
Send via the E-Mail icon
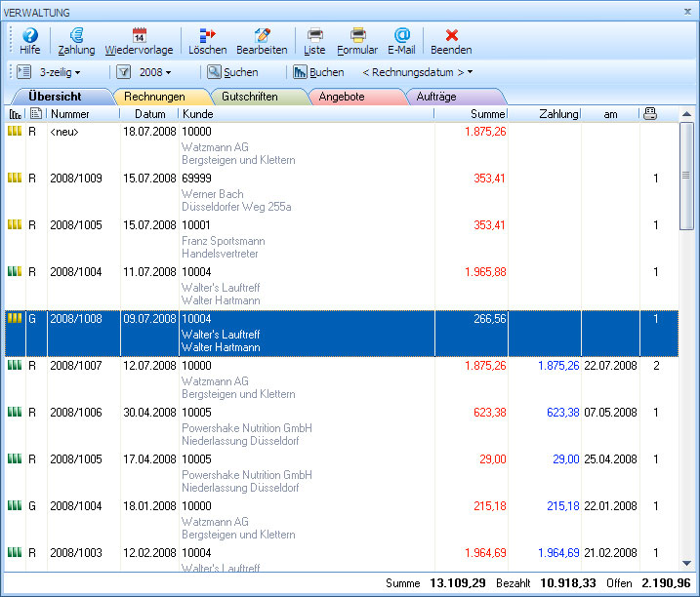(402, 35)
